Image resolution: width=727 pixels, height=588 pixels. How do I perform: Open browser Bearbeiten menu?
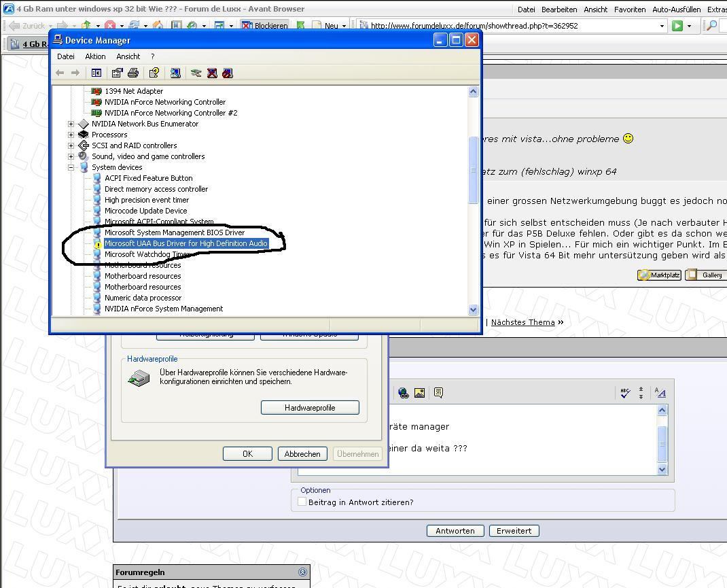[x=559, y=10]
